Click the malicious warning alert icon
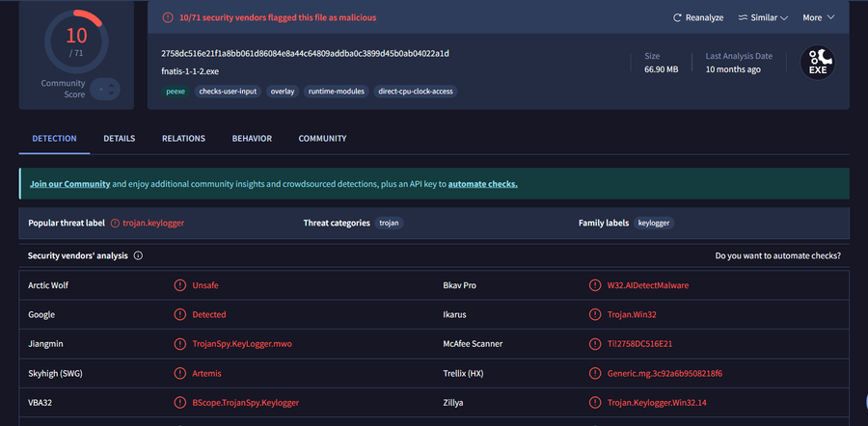 tap(168, 17)
